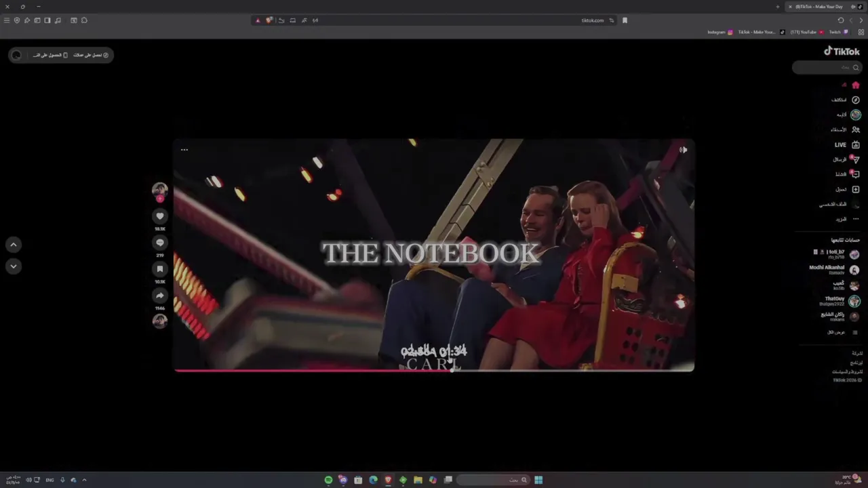Open the browser hamburger menu
Viewport: 868px width, 488px height.
[7, 20]
